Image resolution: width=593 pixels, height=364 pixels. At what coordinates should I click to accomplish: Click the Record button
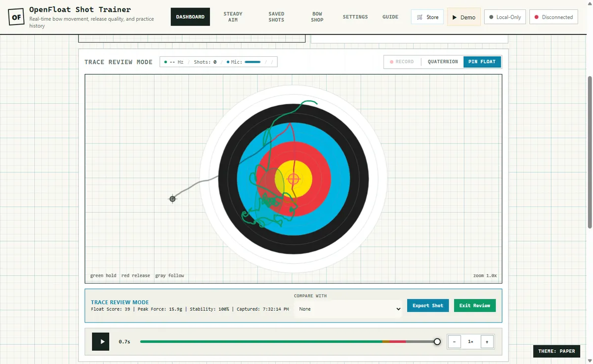click(402, 62)
